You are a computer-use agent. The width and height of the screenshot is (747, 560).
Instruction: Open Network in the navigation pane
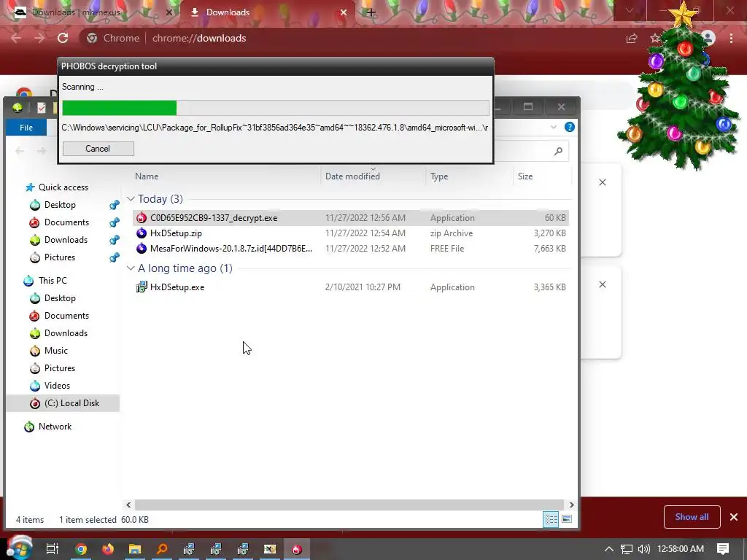point(55,427)
